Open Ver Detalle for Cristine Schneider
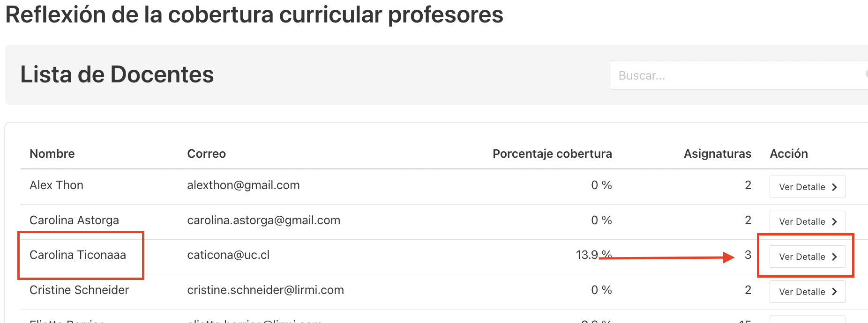 [x=807, y=292]
